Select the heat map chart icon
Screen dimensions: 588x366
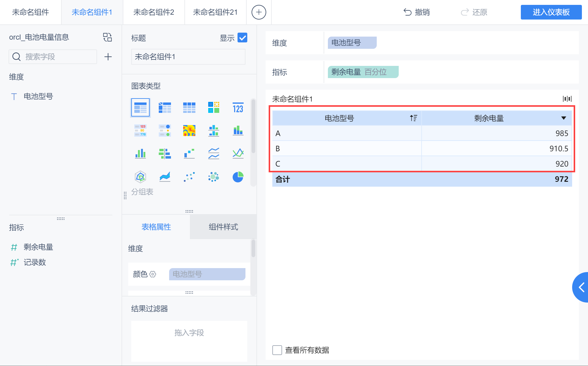pyautogui.click(x=189, y=131)
